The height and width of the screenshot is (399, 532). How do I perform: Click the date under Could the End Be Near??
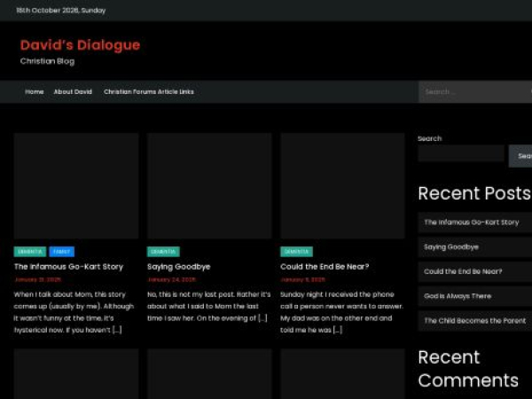pos(303,279)
